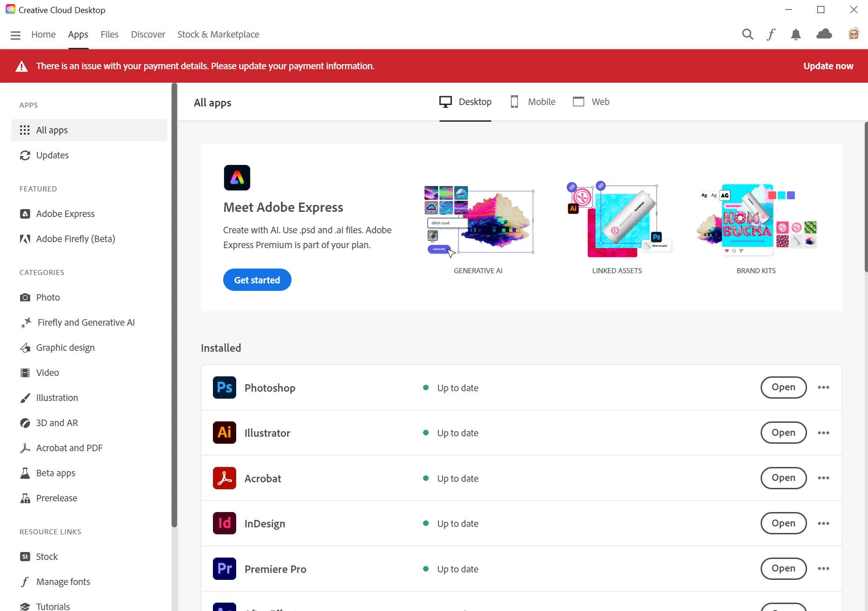Click the Photoshop app icon

point(225,388)
